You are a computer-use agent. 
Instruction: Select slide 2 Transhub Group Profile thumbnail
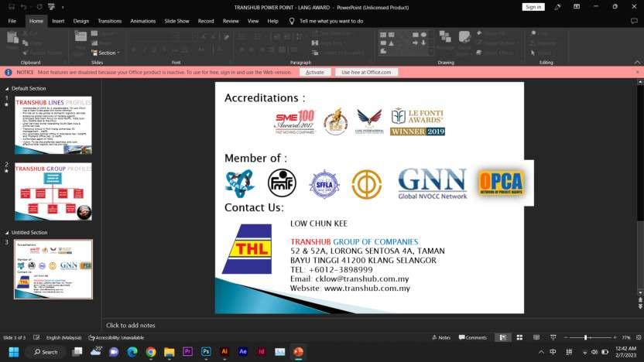tap(53, 192)
